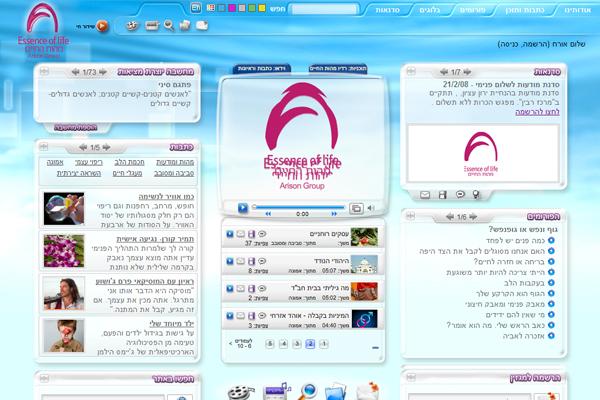Pick the yellow theme swatch
This screenshot has width=600, height=400.
pos(262,8)
